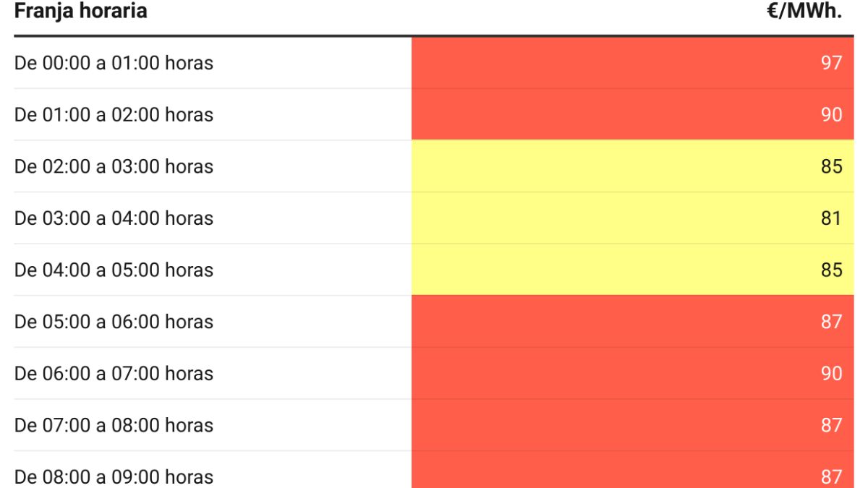The height and width of the screenshot is (488, 868).
Task: Click the red price cell for 08:00–09:00
Action: (x=632, y=474)
